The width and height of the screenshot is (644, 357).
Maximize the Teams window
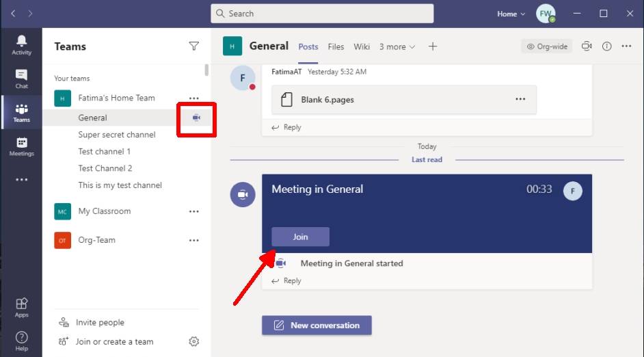(604, 14)
